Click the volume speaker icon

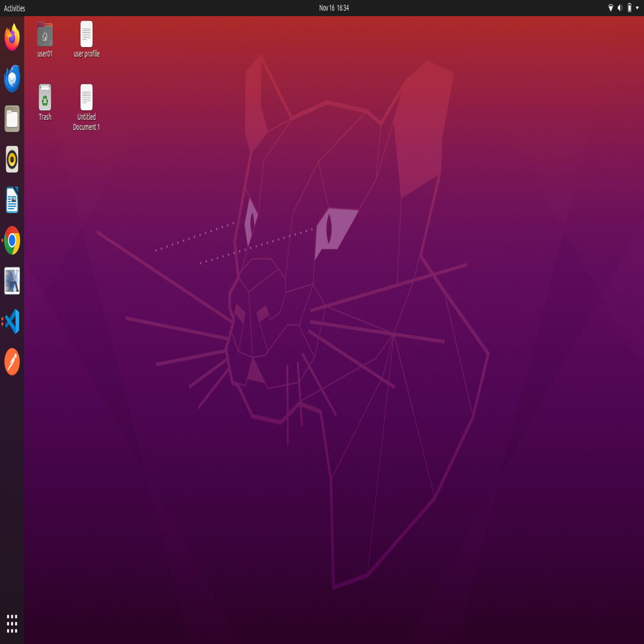pyautogui.click(x=620, y=8)
